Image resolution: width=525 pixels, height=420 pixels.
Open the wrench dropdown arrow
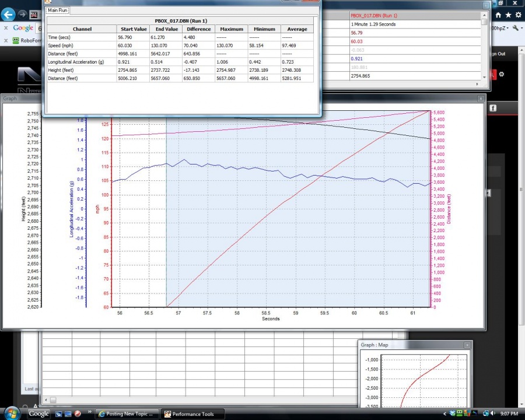click(x=521, y=28)
